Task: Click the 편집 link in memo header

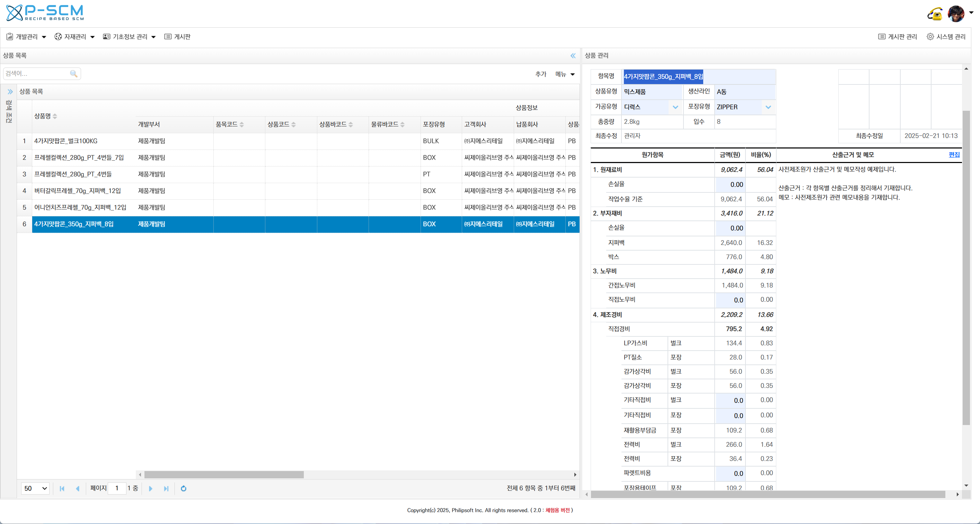Action: tap(954, 155)
